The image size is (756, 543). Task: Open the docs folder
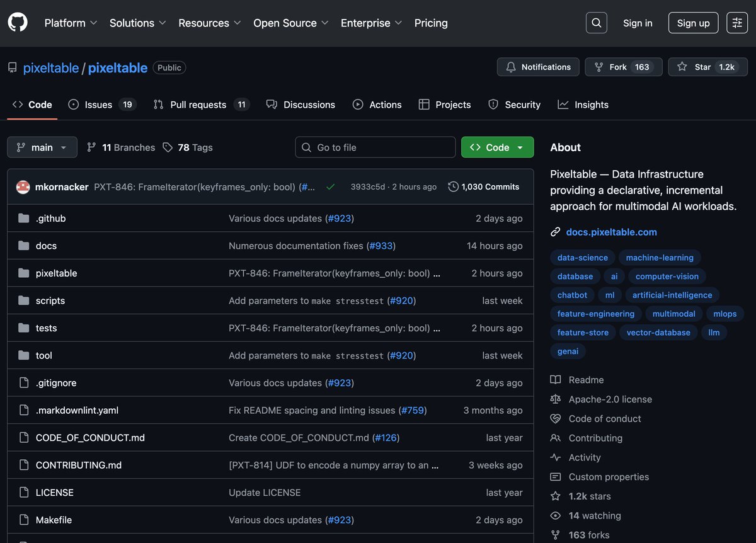tap(46, 246)
